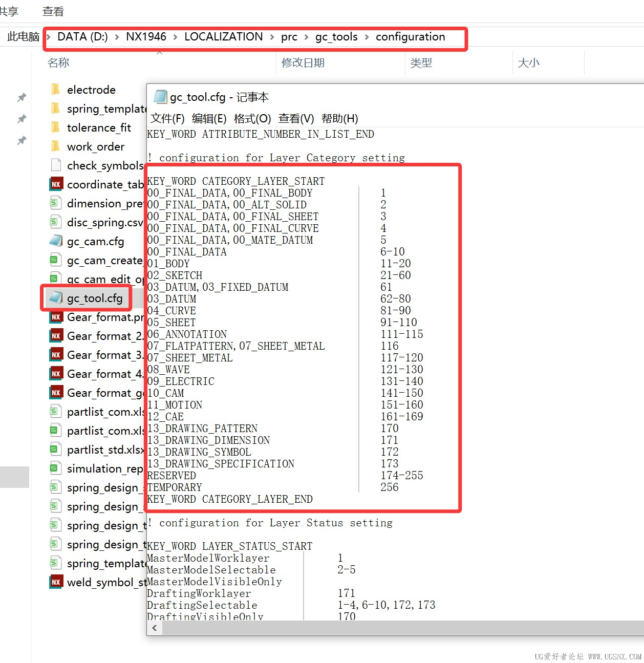Open the electrode folder icon
The width and height of the screenshot is (644, 663).
click(x=55, y=90)
